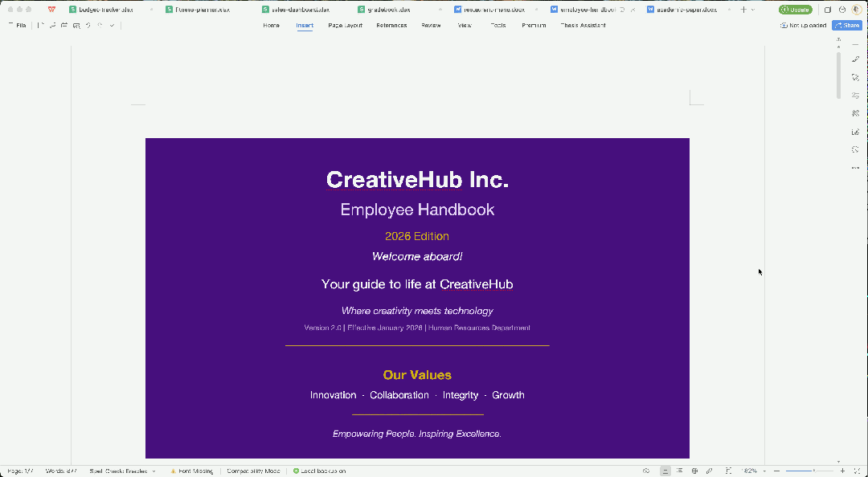
Task: Click the Not uploaded cloud status
Action: [x=803, y=26]
